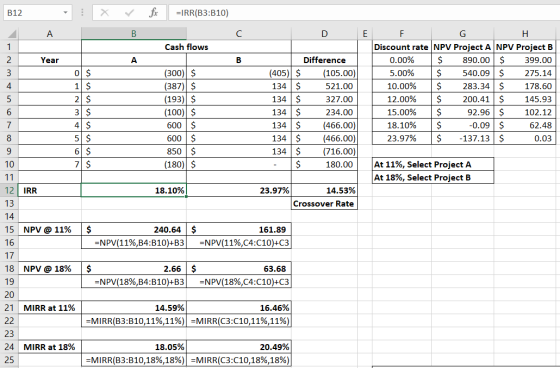Select column C header

point(239,34)
